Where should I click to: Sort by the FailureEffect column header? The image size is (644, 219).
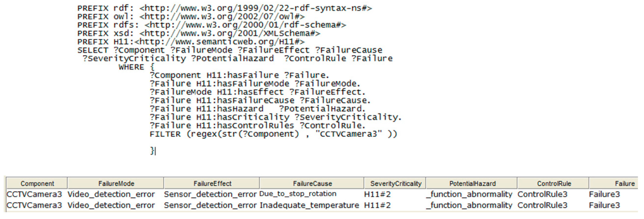212,183
